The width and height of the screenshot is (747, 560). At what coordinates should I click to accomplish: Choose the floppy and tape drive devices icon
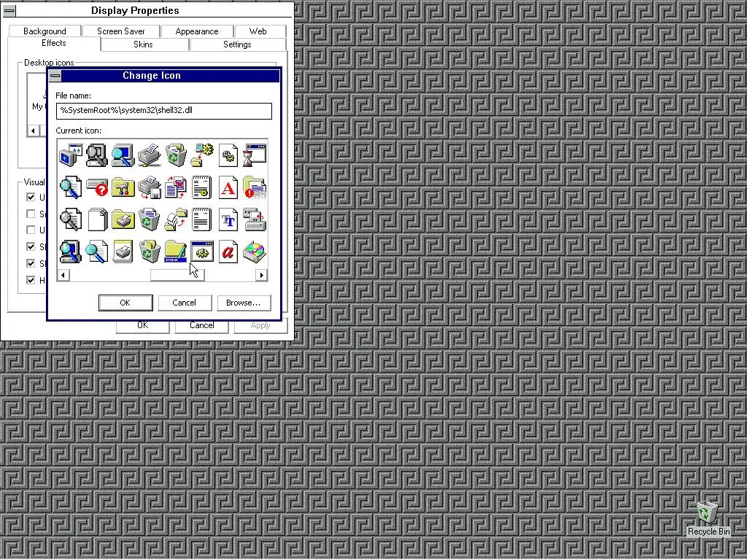[255, 219]
